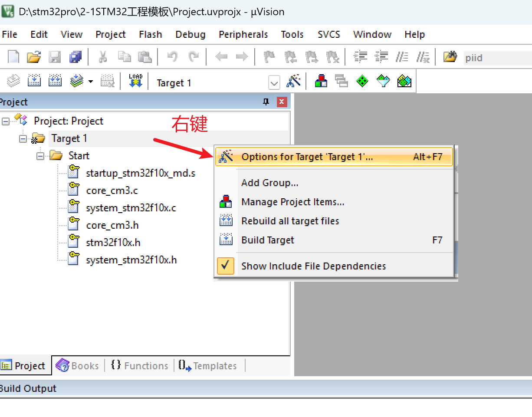Open the Debug menu
532x417 pixels.
pos(190,34)
